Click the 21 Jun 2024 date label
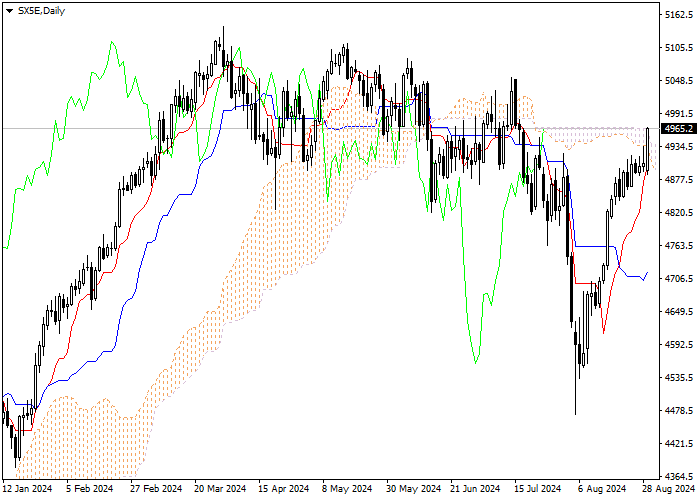This screenshot has height=500, width=700. coord(475,489)
